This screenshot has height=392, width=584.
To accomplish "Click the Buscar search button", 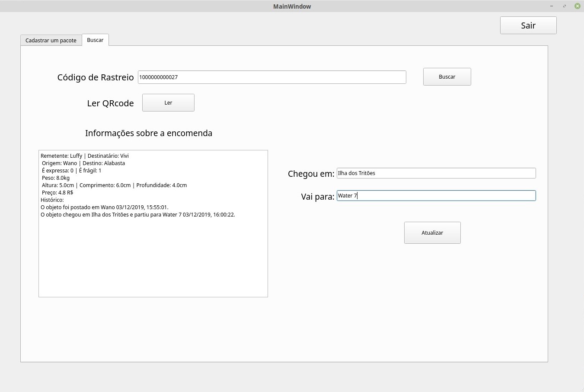I will [x=447, y=76].
